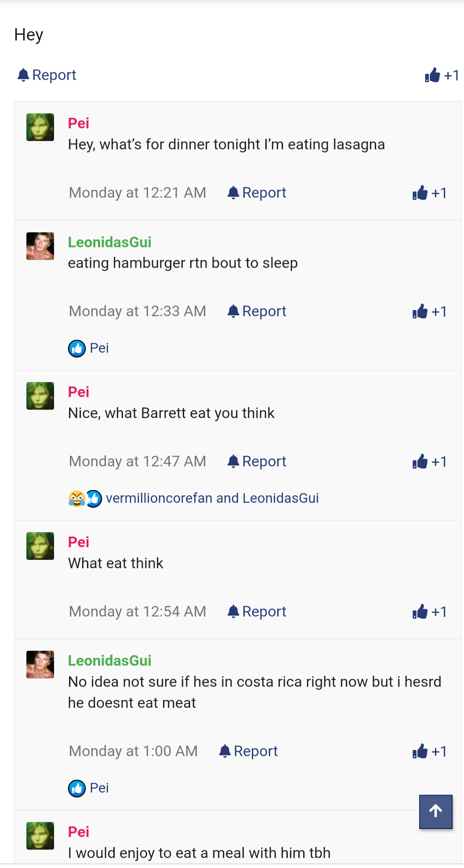Report the Monday 12:54 AM comment
This screenshot has height=868, width=464.
(x=257, y=612)
